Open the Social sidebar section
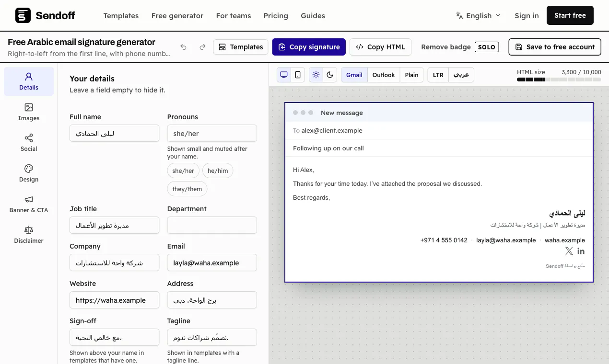Screen dimensions: 609x364 [x=29, y=143]
